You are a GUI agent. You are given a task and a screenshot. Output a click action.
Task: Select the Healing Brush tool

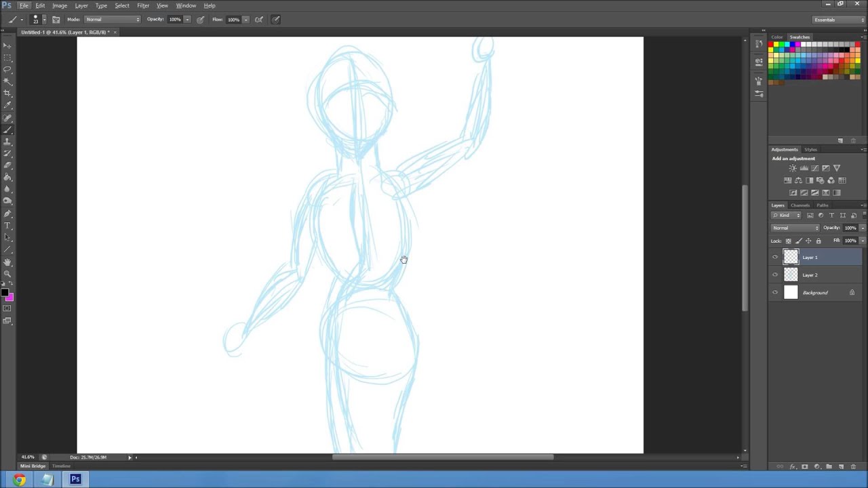tap(7, 119)
